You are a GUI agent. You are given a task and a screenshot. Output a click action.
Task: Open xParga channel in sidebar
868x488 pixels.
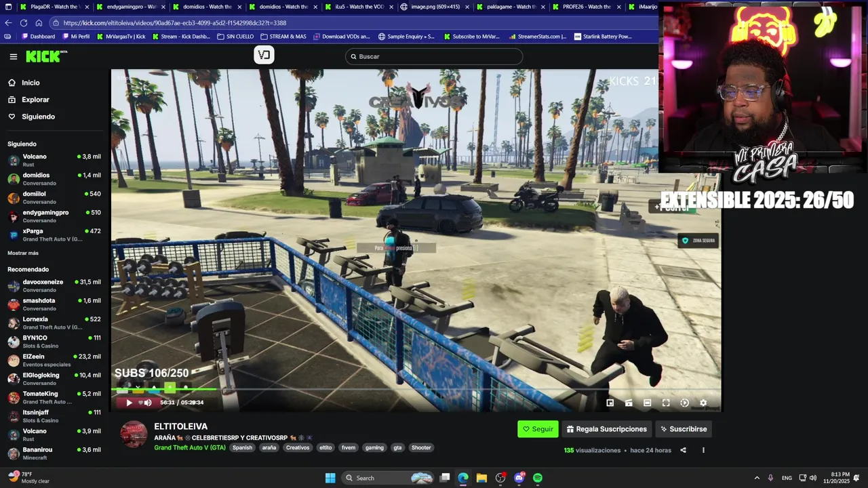(54, 235)
